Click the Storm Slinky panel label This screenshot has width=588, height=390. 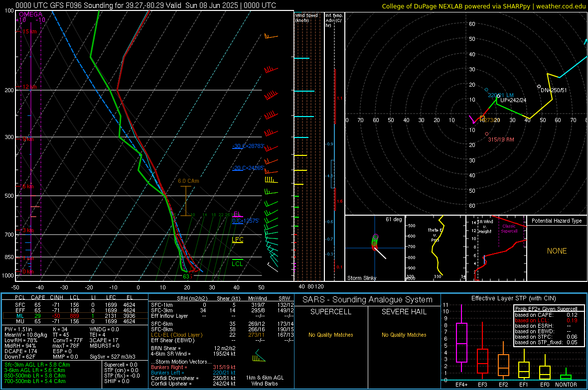coord(361,278)
